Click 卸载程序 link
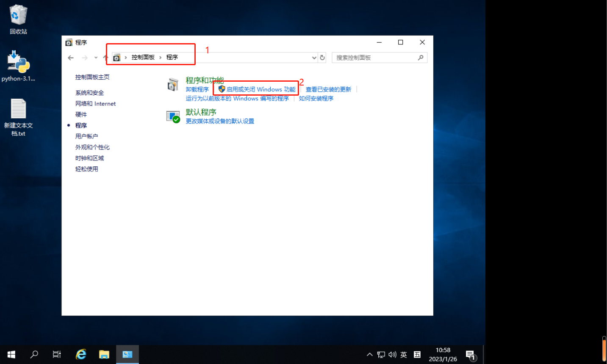This screenshot has height=364, width=607. [197, 89]
